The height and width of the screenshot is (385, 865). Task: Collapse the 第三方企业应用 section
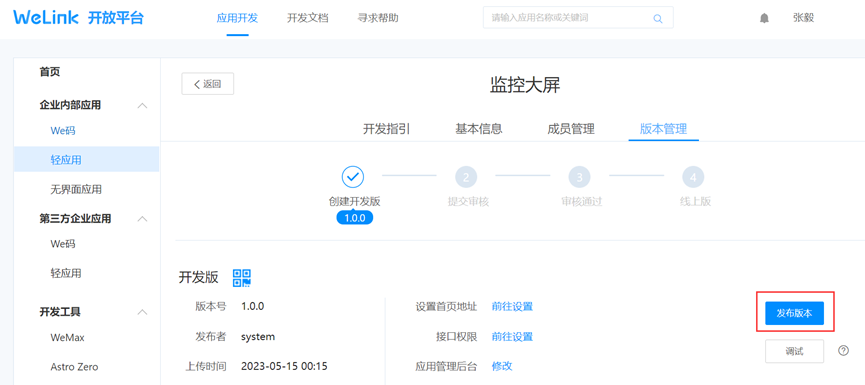click(x=142, y=218)
